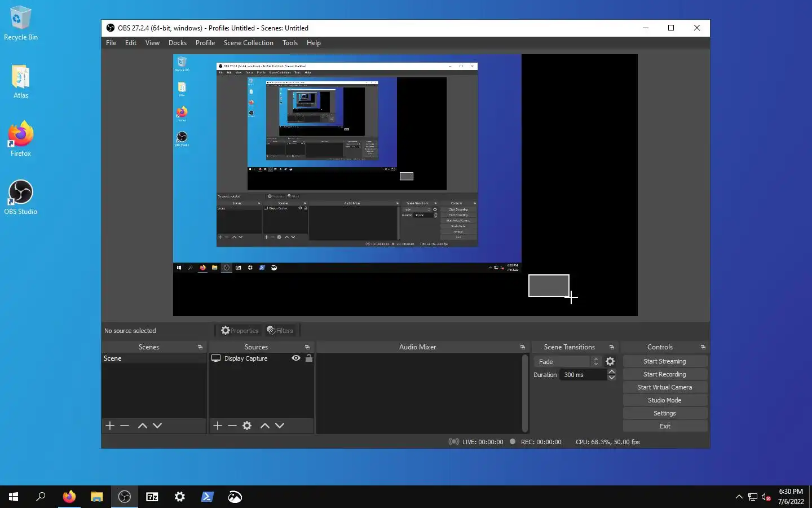Pop out the Scenes dock
The width and height of the screenshot is (812, 508).
(200, 347)
